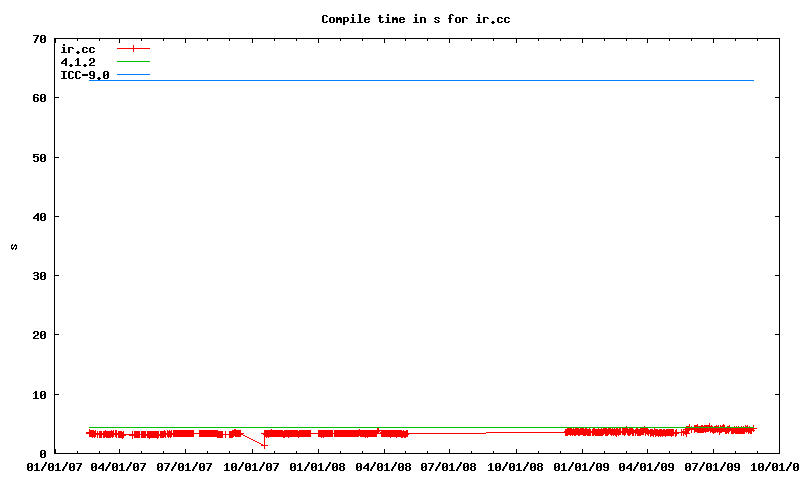Select the ICC-9.0 legend label
Screen dimensions: 800x480
pos(85,75)
